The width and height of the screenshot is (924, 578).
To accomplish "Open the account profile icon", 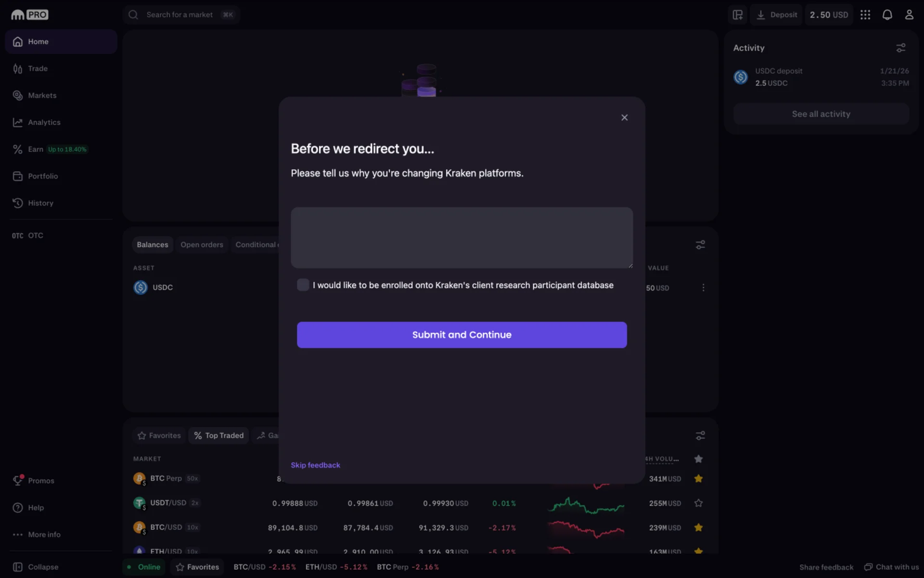I will pos(909,15).
